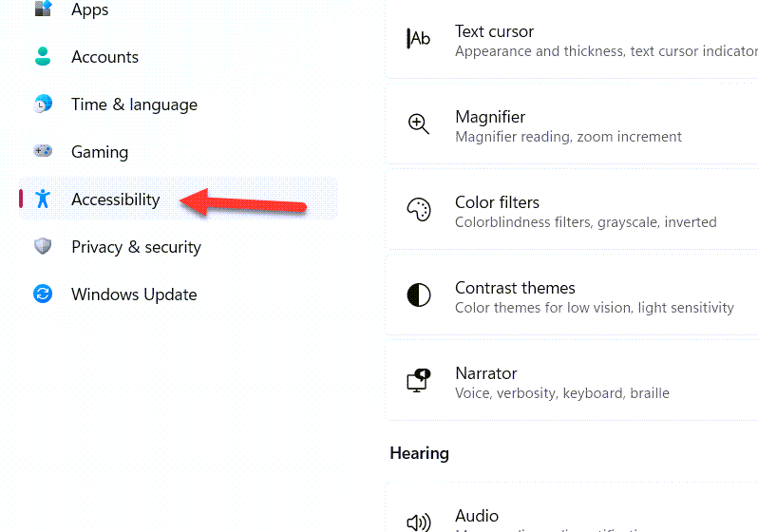Screen dimensions: 758x532
Task: Click the Color filters palette icon
Action: 419,210
